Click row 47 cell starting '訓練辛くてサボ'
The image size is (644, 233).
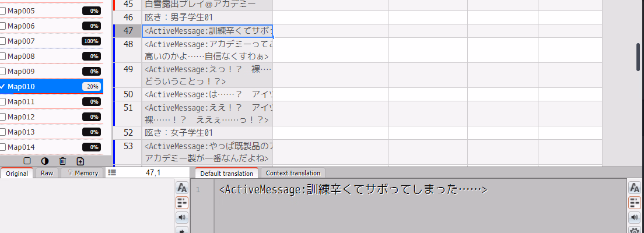coord(208,31)
